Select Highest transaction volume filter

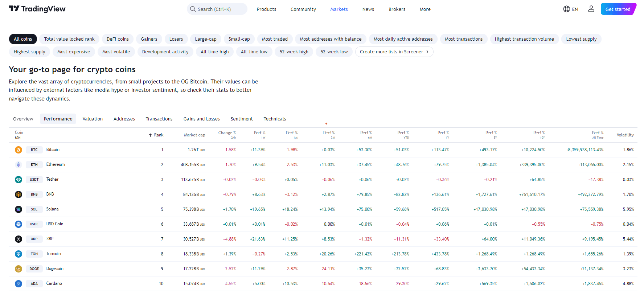pos(524,39)
